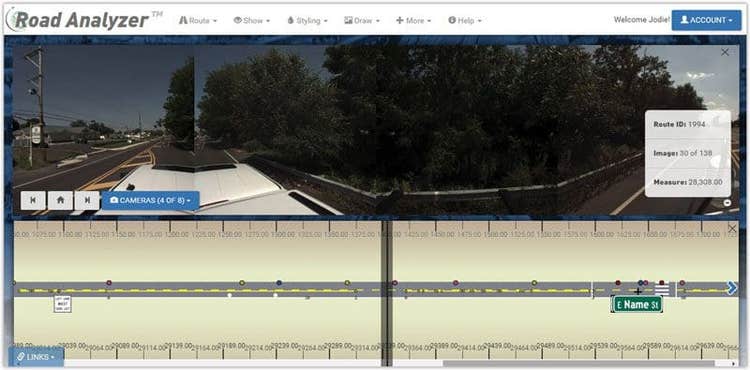This screenshot has width=750, height=370.
Task: Close the panoramic image viewer panel
Action: pos(725,52)
